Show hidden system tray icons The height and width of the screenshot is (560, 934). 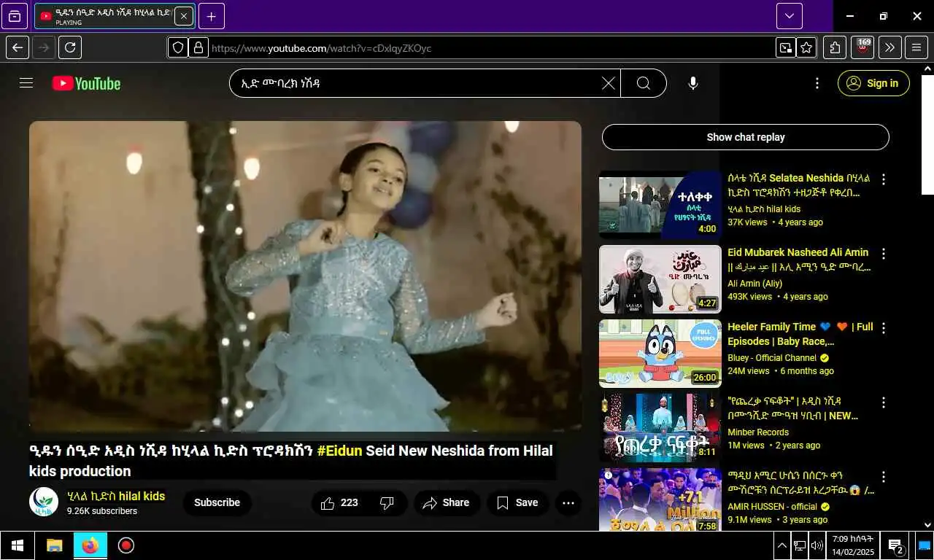tap(781, 545)
